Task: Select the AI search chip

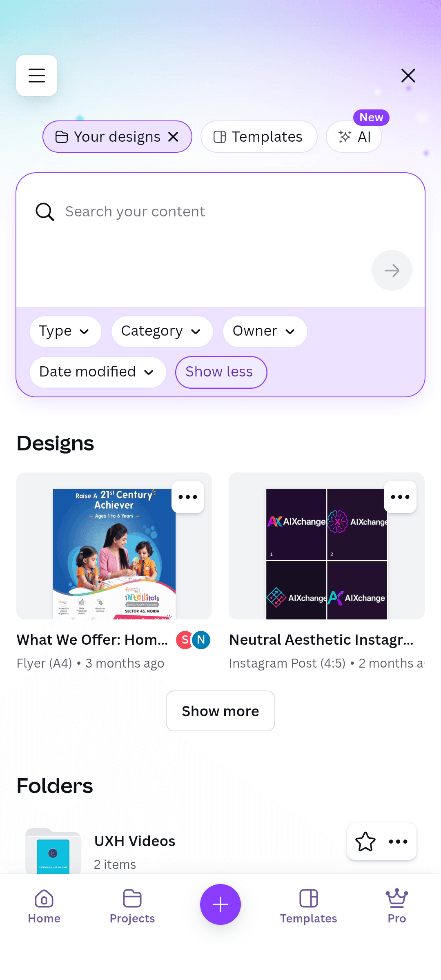Action: (354, 137)
